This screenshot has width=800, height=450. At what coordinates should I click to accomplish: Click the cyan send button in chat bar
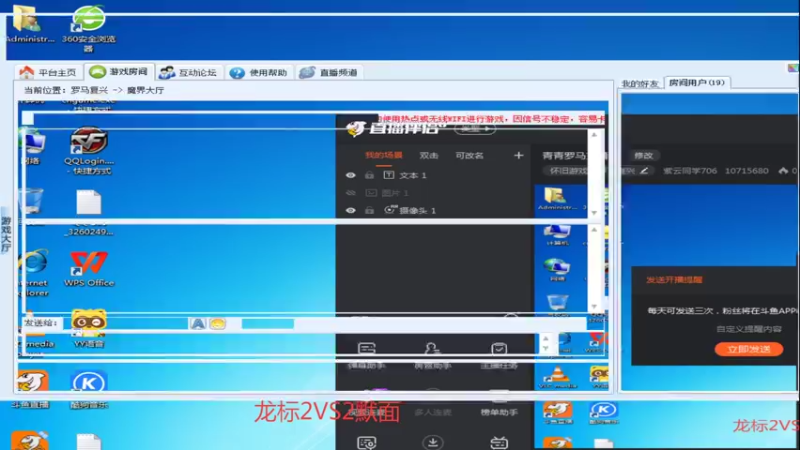pyautogui.click(x=267, y=323)
